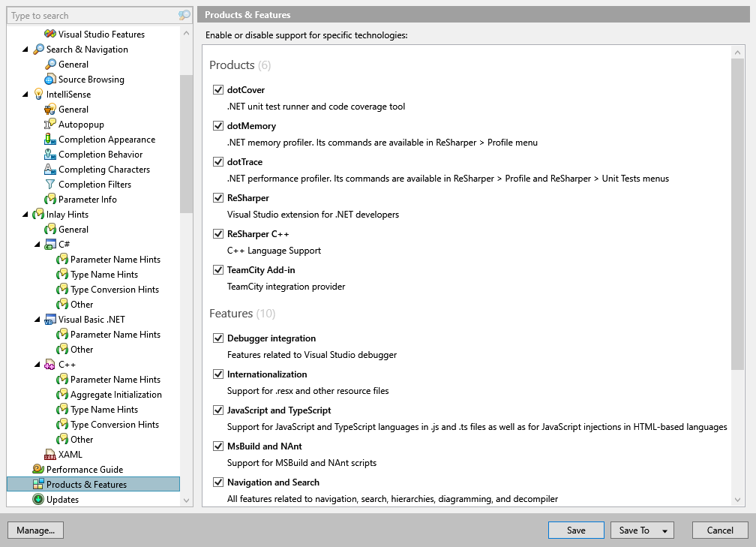
Task: Select Other under Visual Basic .NET
Action: pos(82,349)
